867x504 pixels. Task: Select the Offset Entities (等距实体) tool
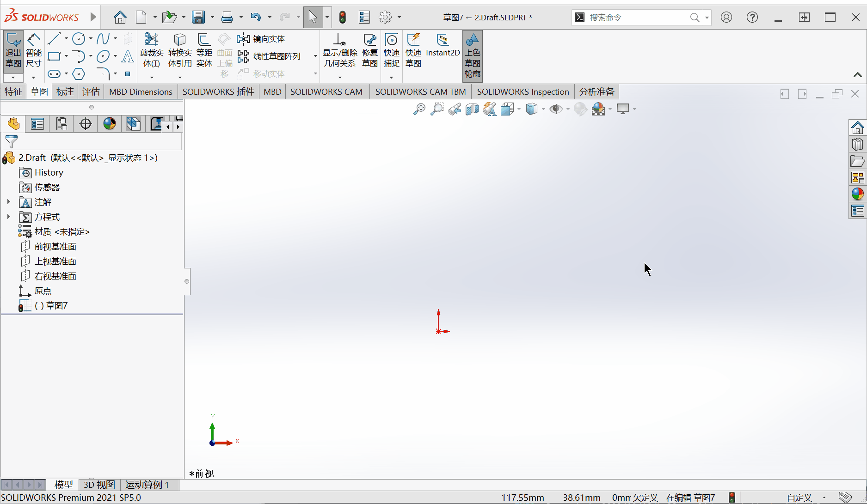coord(204,51)
